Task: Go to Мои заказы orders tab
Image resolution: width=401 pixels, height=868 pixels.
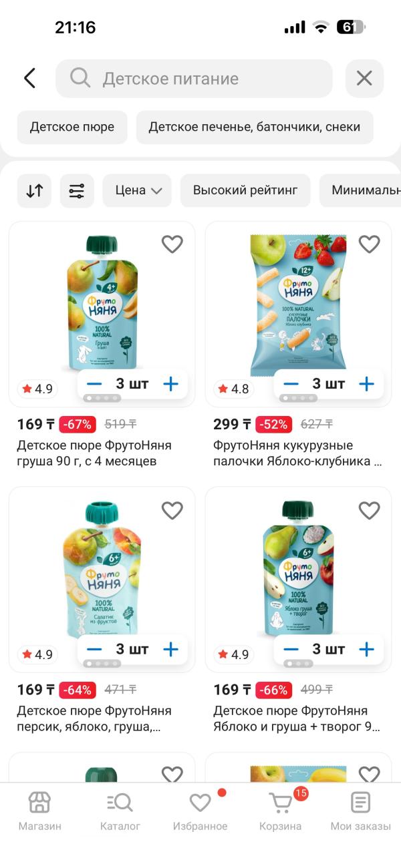Action: click(x=360, y=811)
